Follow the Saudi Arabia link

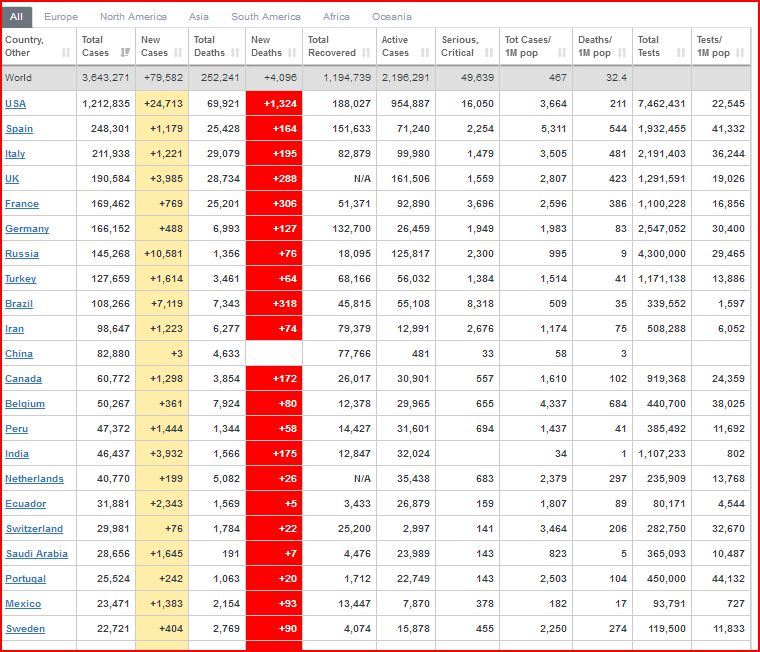pyautogui.click(x=37, y=554)
